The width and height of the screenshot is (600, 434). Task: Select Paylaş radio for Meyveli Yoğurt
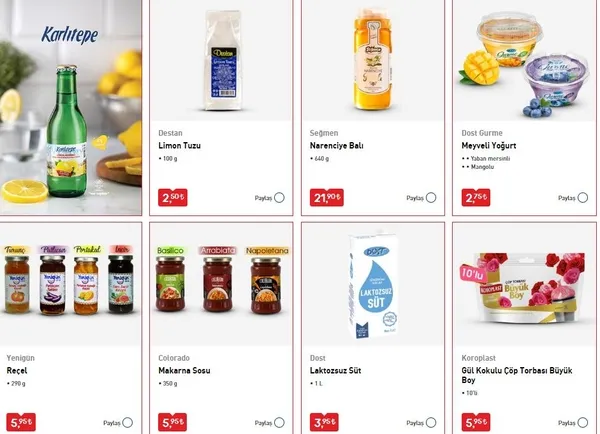582,198
